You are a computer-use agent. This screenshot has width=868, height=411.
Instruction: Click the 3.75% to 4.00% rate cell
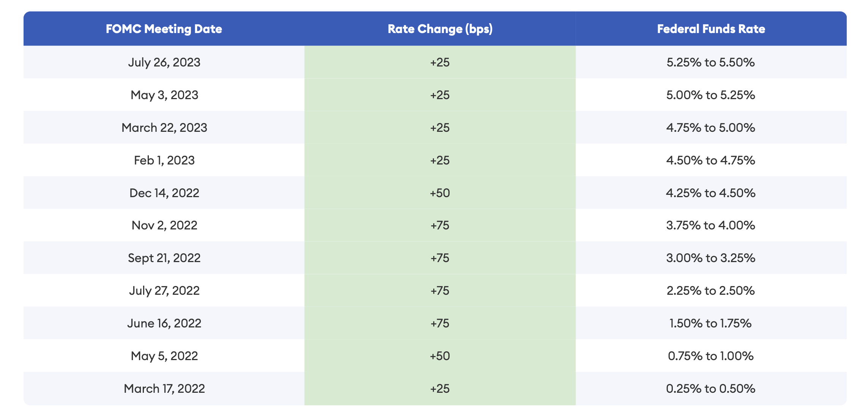click(710, 225)
